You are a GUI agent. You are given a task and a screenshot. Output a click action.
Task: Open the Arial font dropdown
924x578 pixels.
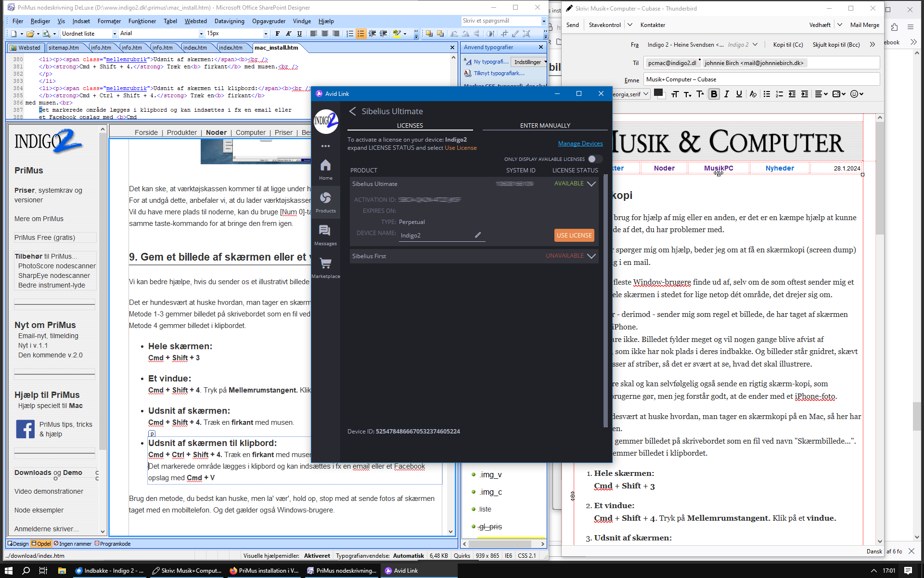coord(201,34)
